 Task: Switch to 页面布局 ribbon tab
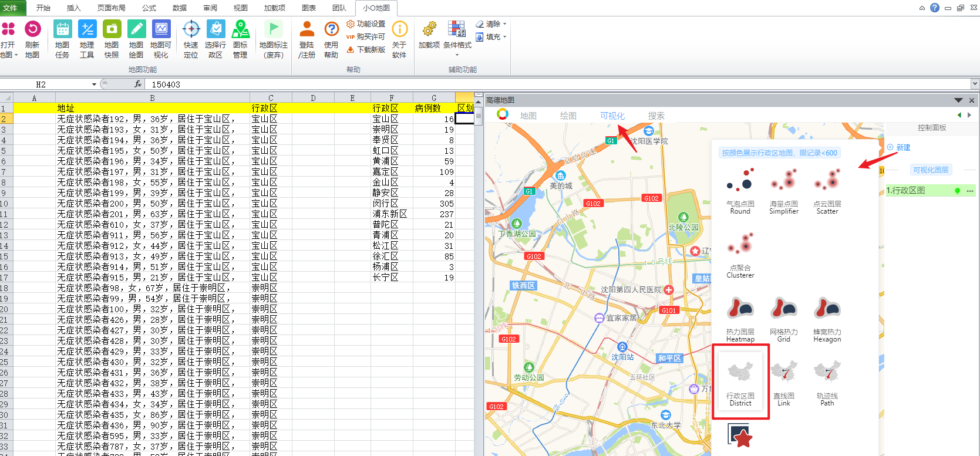point(112,8)
